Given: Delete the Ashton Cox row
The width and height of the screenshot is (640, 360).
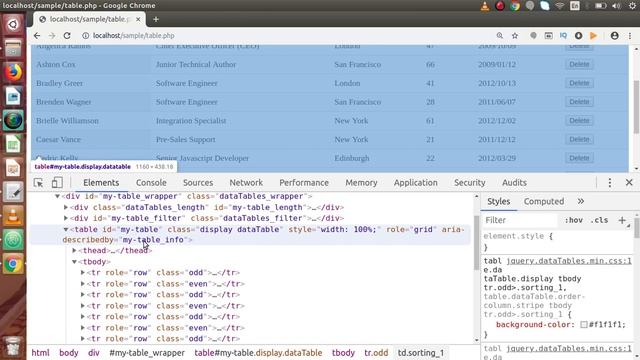Looking at the screenshot, I should coord(579,64).
